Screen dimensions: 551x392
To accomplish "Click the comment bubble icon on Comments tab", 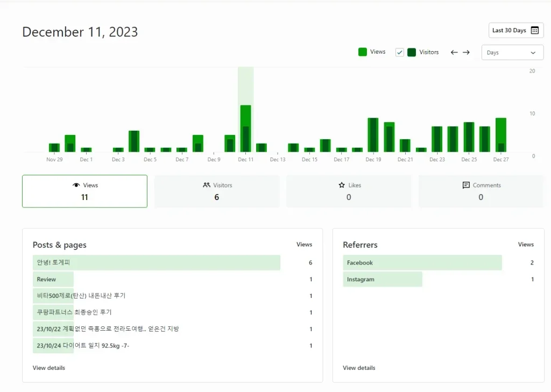I will coord(466,186).
